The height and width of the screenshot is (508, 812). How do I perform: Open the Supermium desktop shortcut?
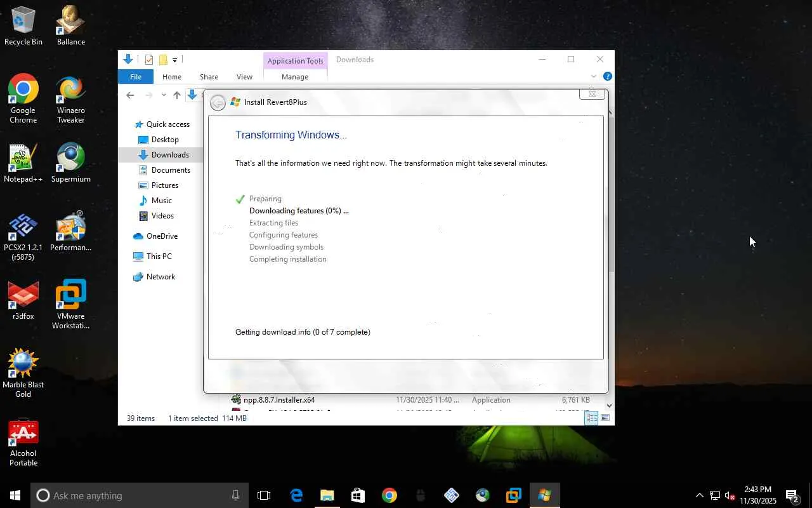point(71,163)
